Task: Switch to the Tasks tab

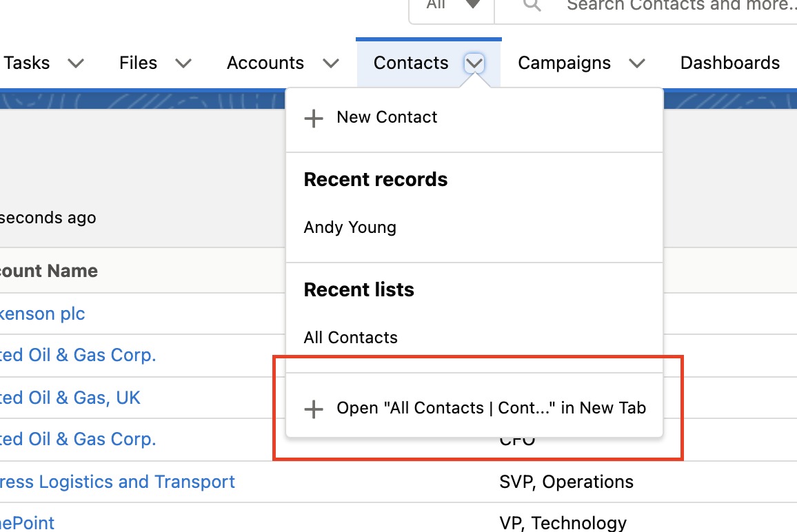Action: pyautogui.click(x=27, y=63)
